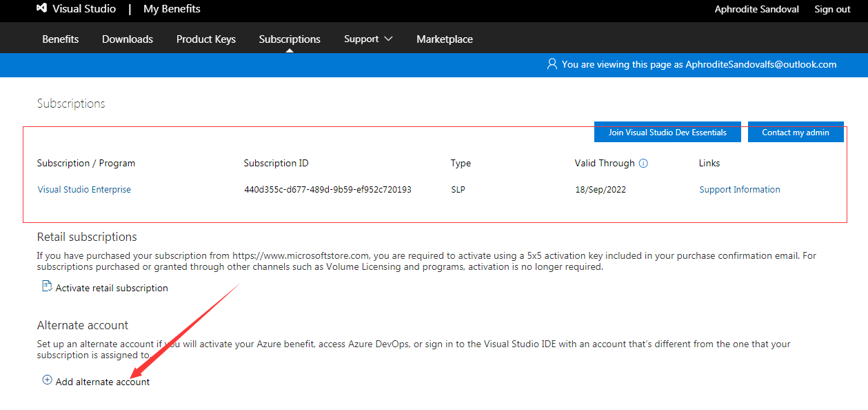868x410 pixels.
Task: Click the Aphrodite Sandoval account name
Action: coord(758,9)
